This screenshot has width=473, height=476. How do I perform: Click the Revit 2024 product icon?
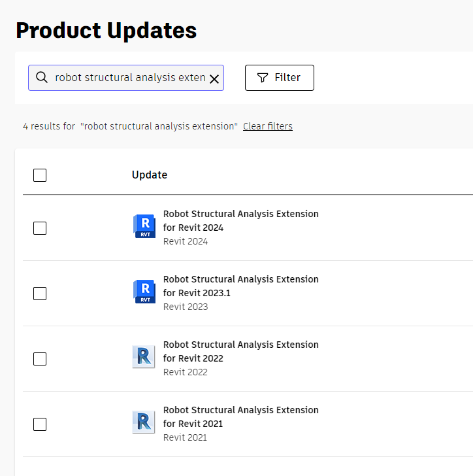pos(144,226)
